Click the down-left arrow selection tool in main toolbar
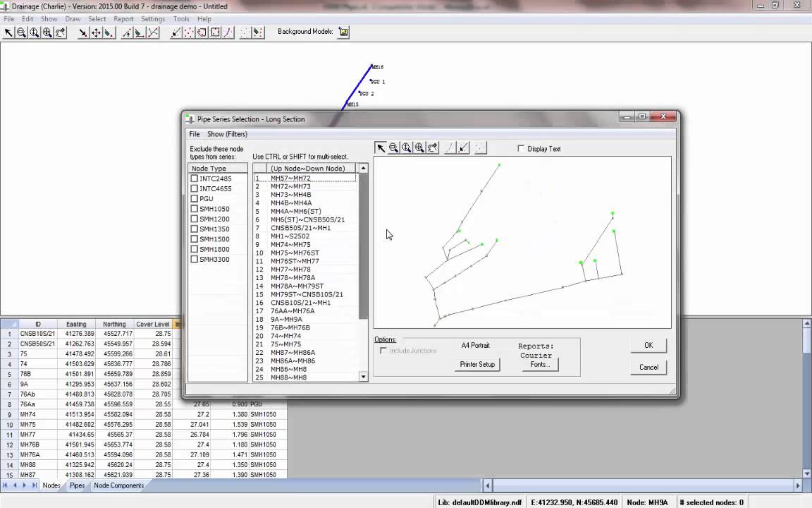The width and height of the screenshot is (812, 508). pyautogui.click(x=176, y=32)
